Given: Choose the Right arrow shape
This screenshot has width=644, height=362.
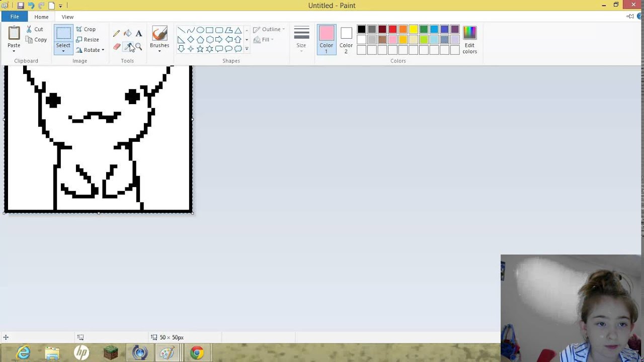Looking at the screenshot, I should click(x=219, y=40).
